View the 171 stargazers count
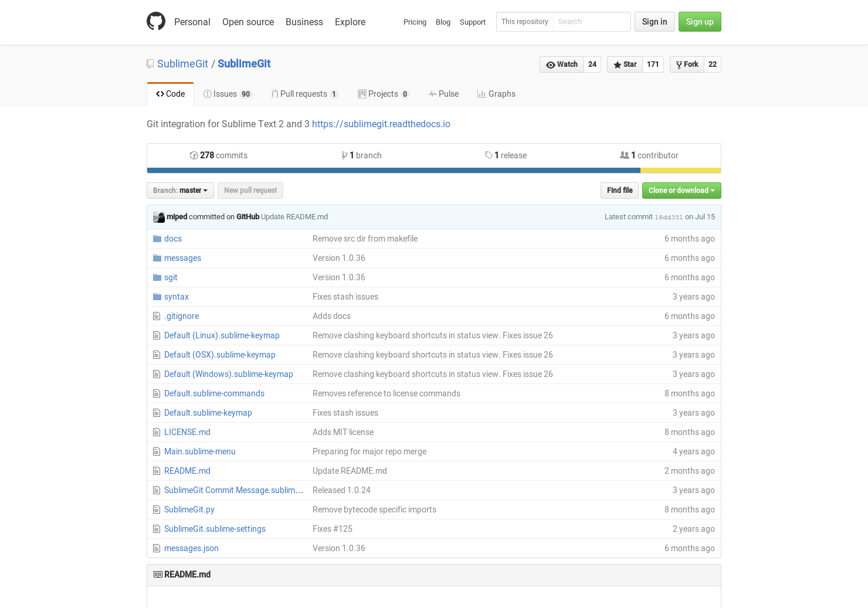The height and width of the screenshot is (608, 868). [653, 64]
